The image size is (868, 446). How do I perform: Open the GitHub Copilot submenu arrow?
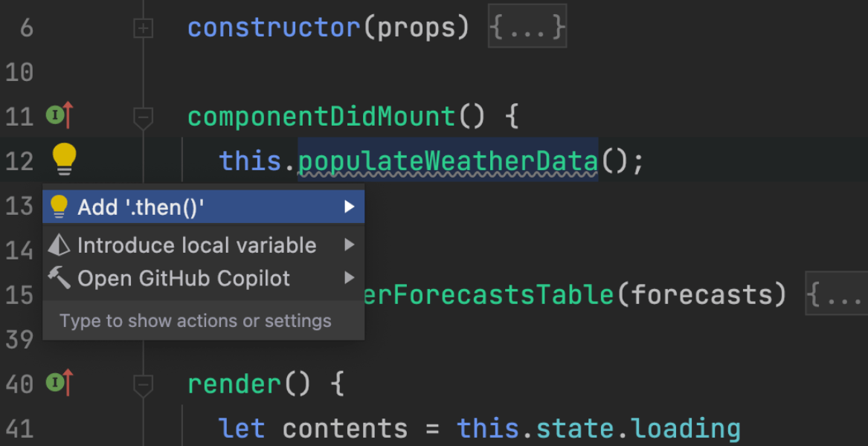[350, 278]
